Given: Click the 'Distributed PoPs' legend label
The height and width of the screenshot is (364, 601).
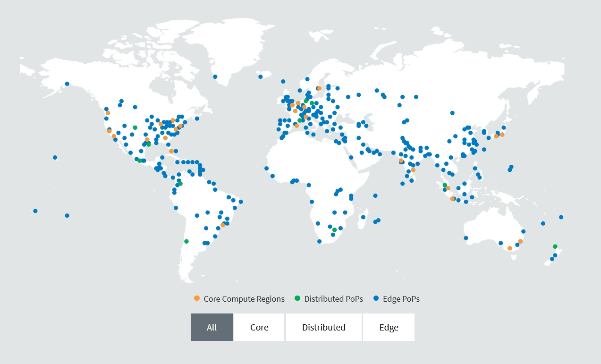Looking at the screenshot, I should coord(334,299).
